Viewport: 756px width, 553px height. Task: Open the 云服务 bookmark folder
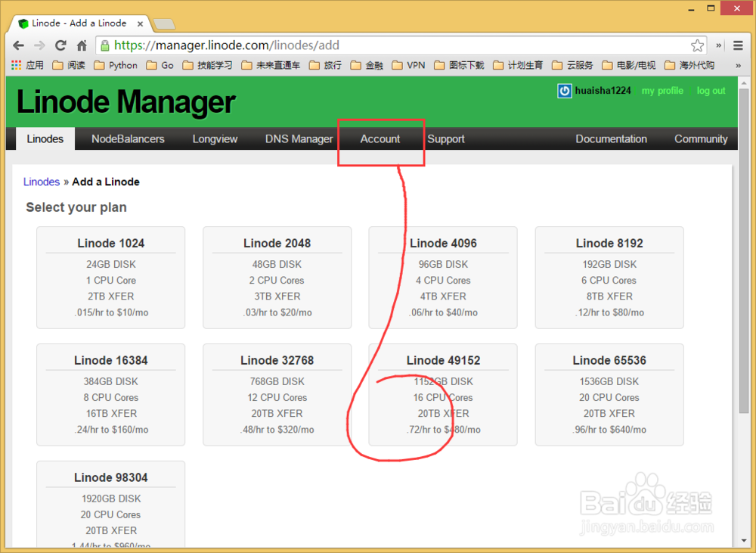point(573,65)
